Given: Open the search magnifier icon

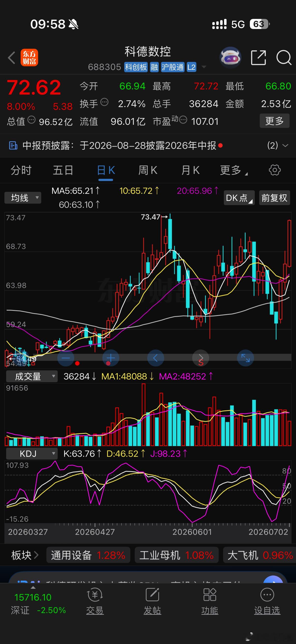Looking at the screenshot, I should coord(284,57).
